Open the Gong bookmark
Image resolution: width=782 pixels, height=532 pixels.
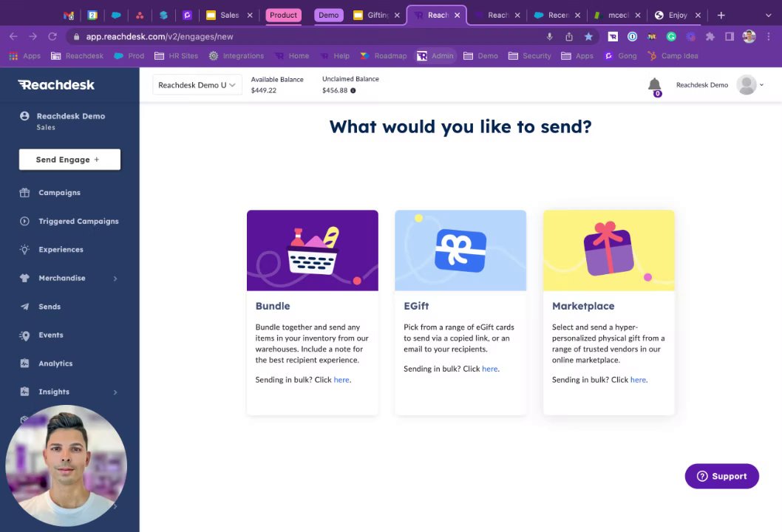click(x=620, y=56)
